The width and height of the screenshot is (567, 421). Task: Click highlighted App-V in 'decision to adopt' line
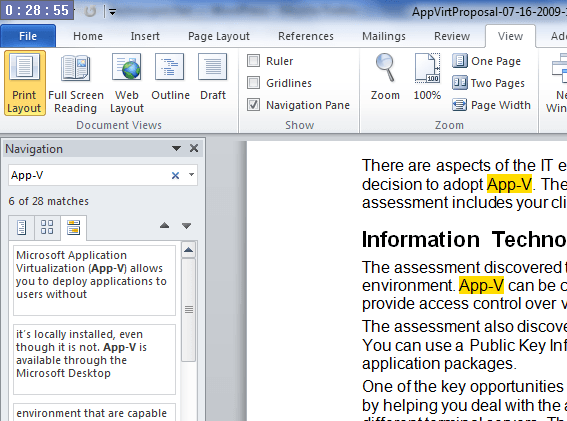509,184
